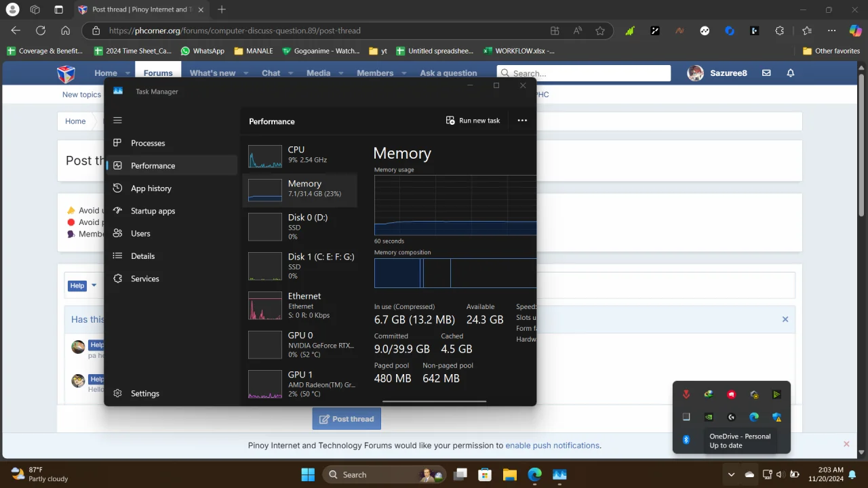Screen dimensions: 868x488
Task: Open Windows Security tray icon
Action: tap(776, 417)
